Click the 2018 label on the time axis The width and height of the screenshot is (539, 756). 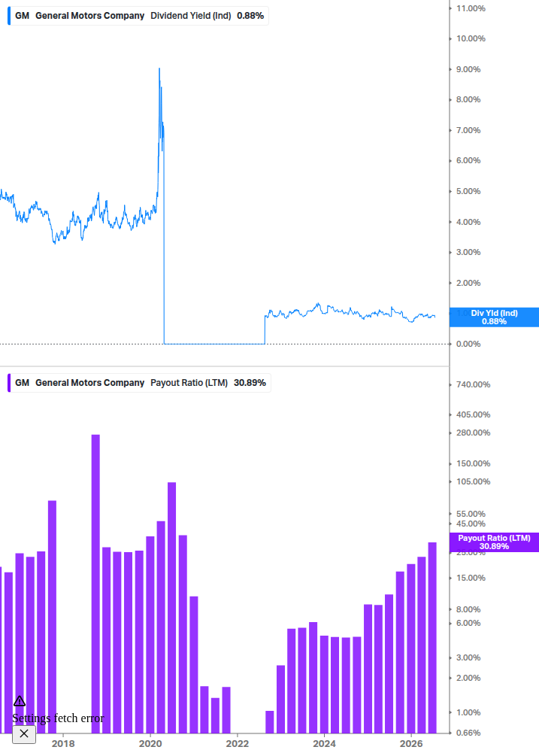[63, 744]
